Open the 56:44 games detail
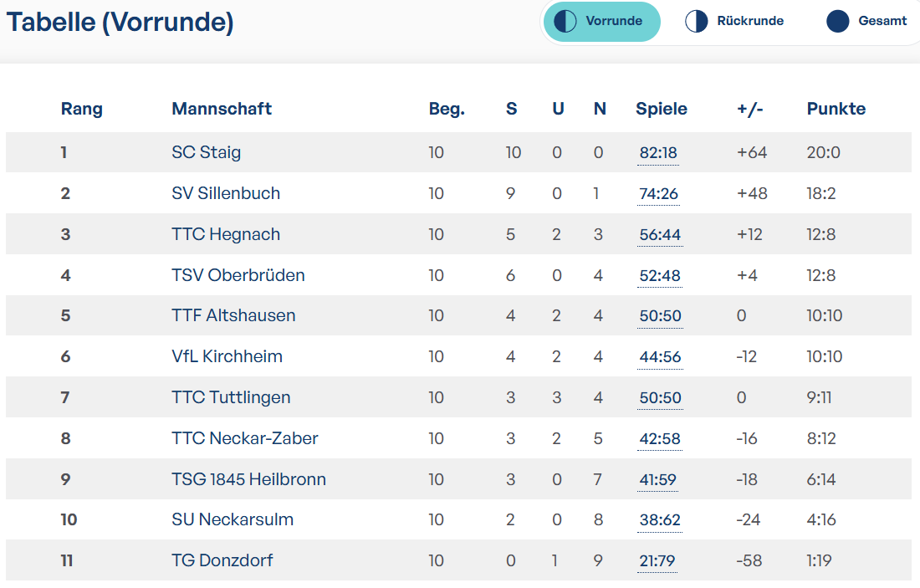The width and height of the screenshot is (920, 588). point(660,235)
